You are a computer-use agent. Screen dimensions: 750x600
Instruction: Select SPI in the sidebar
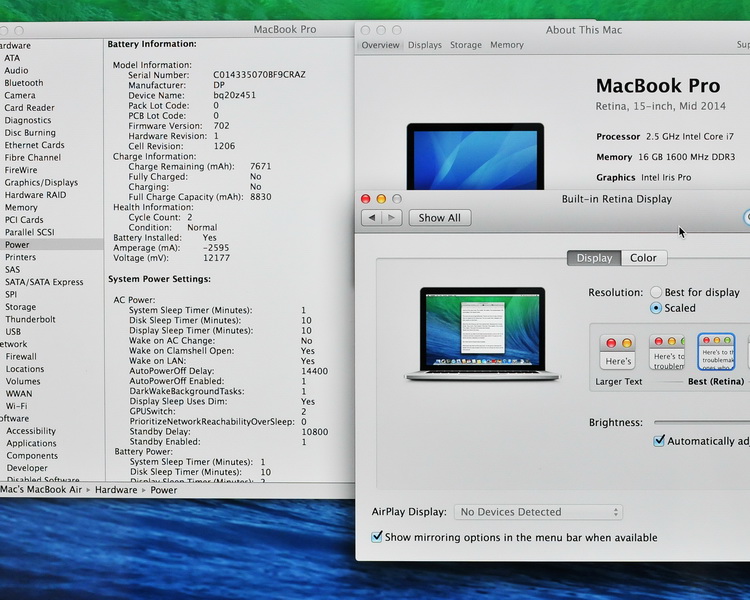point(11,294)
